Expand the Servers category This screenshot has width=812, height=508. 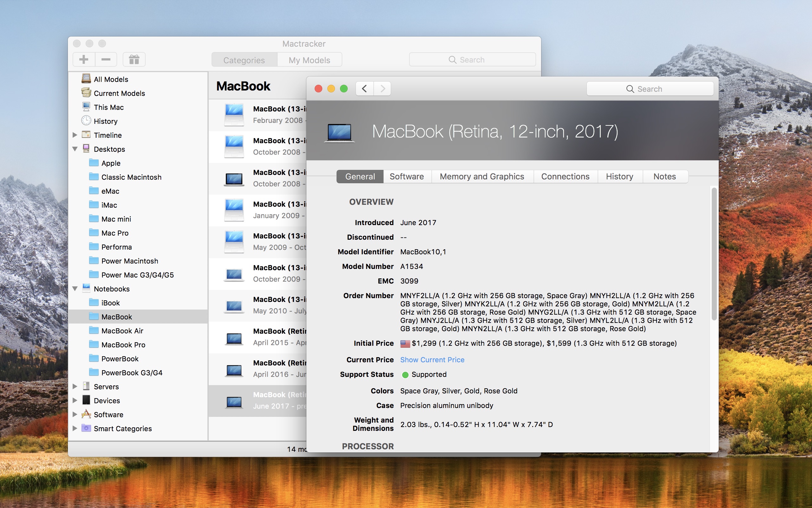coord(75,386)
